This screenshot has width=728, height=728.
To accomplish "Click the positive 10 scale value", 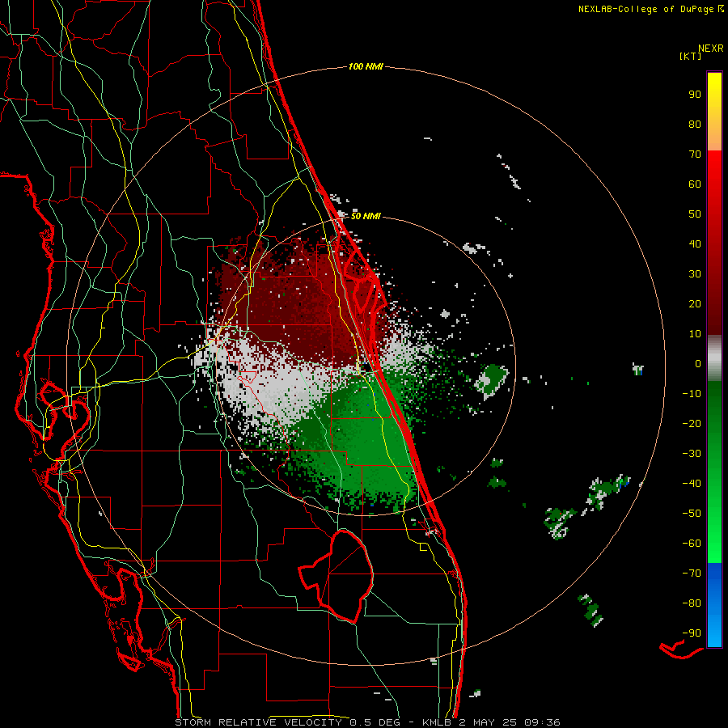I will (695, 334).
